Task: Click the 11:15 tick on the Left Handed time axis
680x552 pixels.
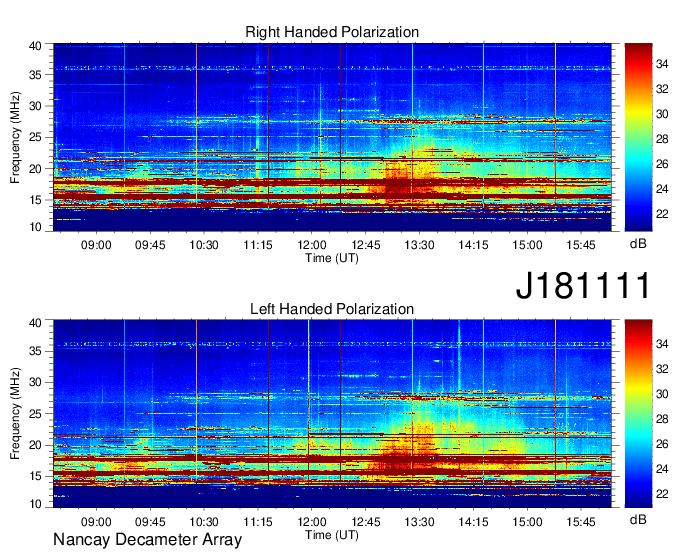Action: coord(258,521)
